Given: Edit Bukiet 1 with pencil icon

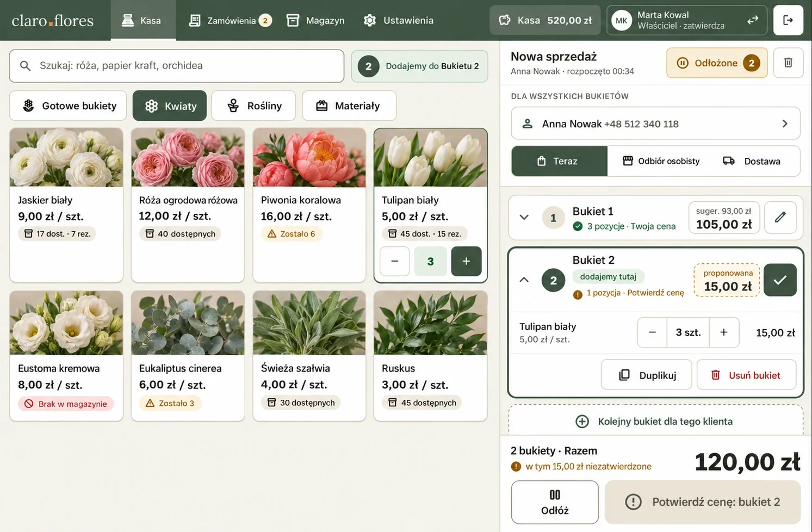Looking at the screenshot, I should click(x=780, y=217).
